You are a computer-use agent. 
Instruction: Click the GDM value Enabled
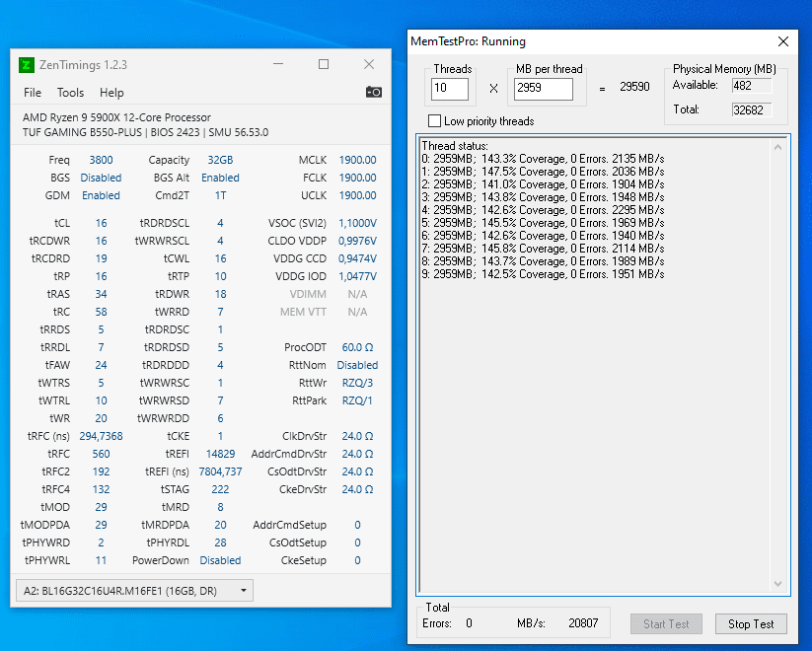[101, 195]
